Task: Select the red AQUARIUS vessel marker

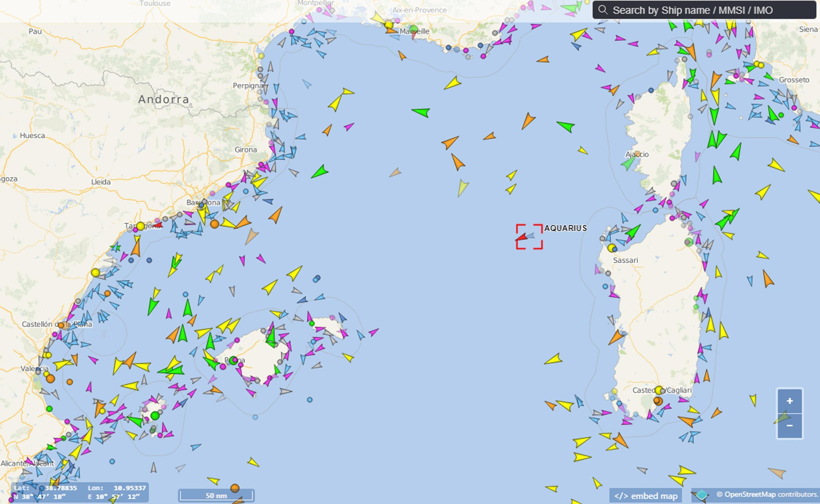Action: (522, 237)
